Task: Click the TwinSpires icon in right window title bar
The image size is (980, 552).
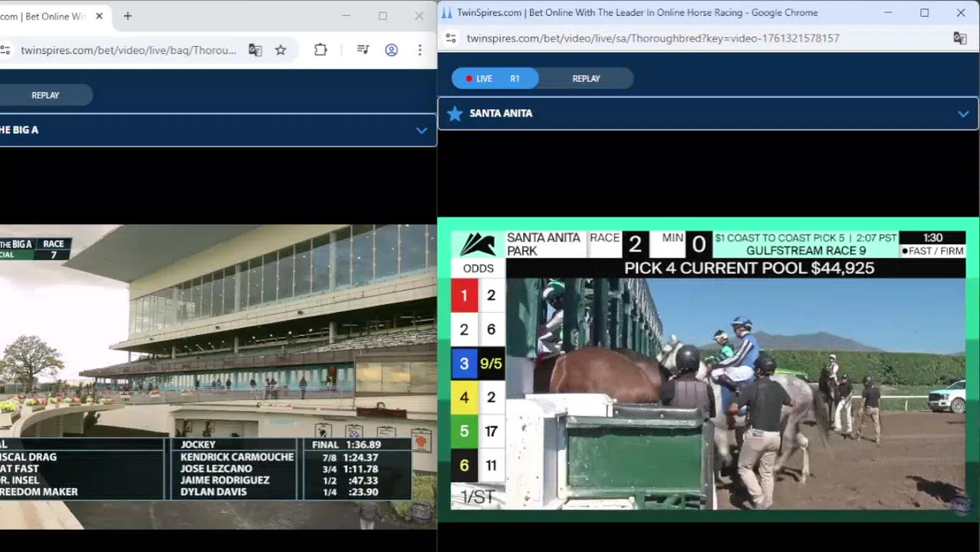Action: click(x=446, y=12)
